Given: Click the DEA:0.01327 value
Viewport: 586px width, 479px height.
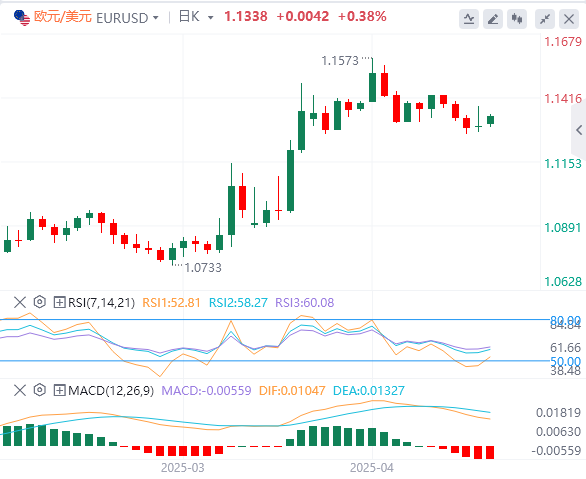Looking at the screenshot, I should click(x=368, y=391).
